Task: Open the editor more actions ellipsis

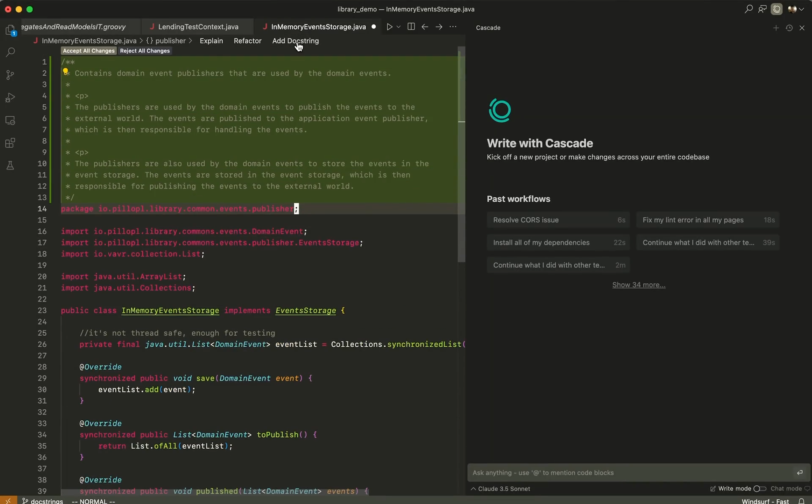Action: pyautogui.click(x=453, y=27)
